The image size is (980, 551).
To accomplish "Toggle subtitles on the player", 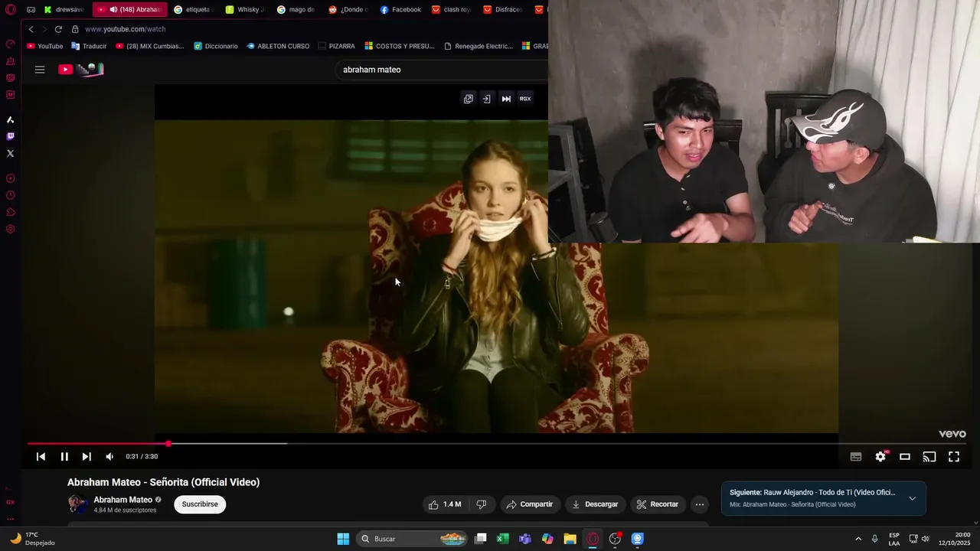I will point(856,457).
